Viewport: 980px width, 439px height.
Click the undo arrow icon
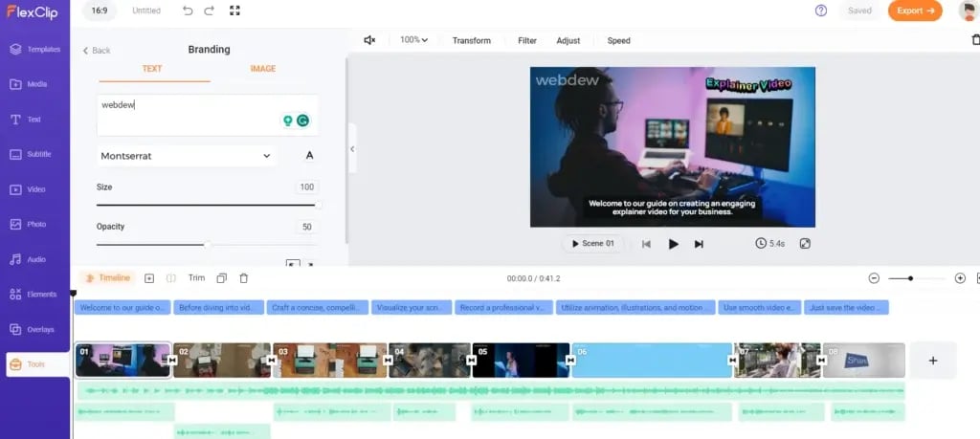[187, 11]
